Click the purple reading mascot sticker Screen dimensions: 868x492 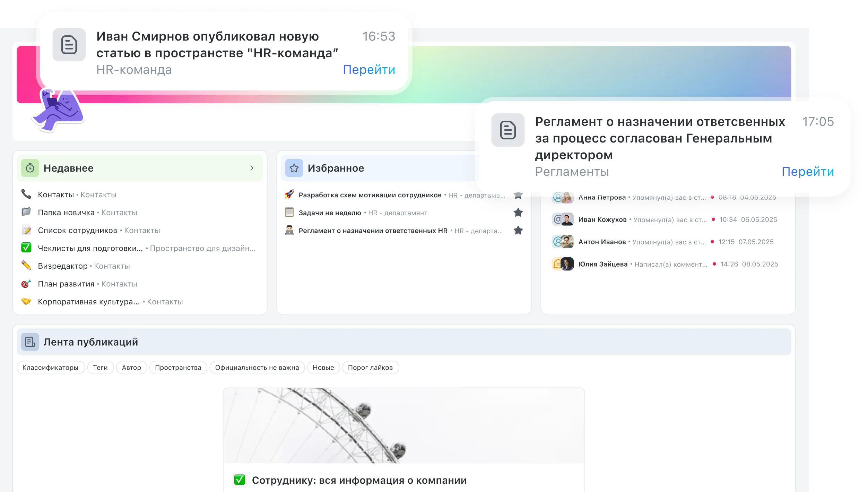tap(58, 110)
